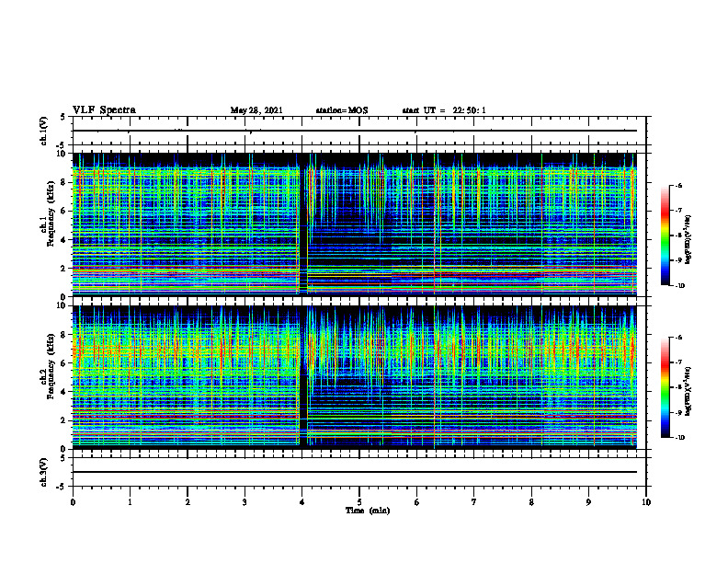Click time axis tick label "3"
This screenshot has width=728, height=563.
point(245,502)
